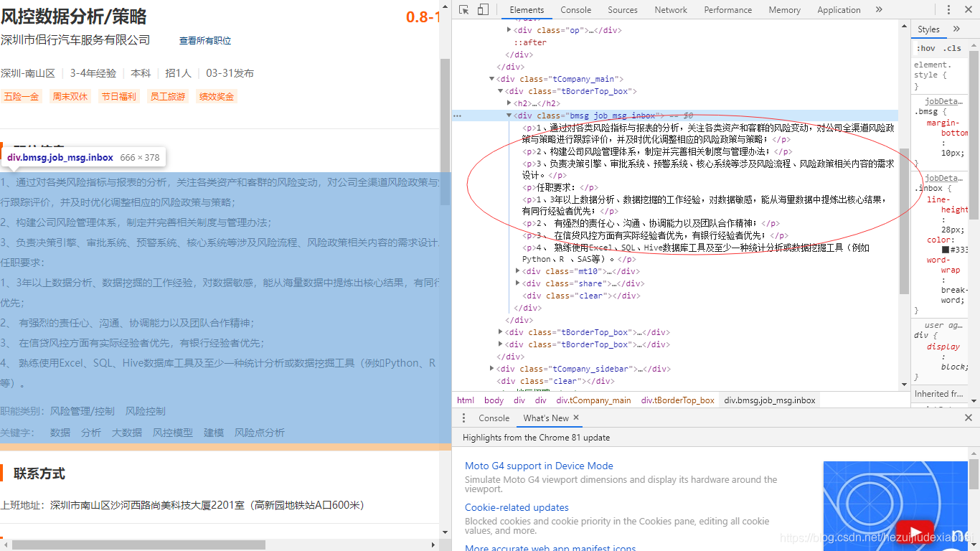980x551 pixels.
Task: Close the DevTools panel
Action: (x=968, y=9)
